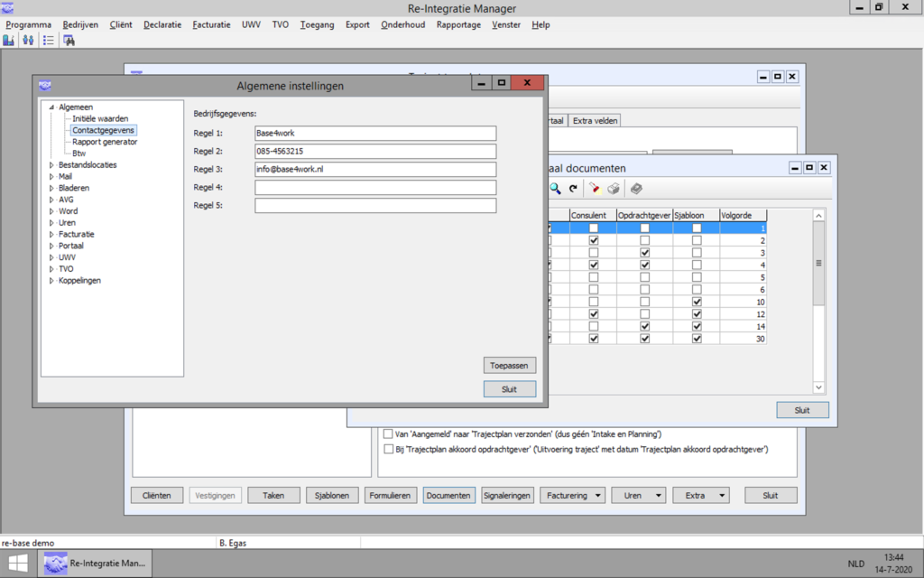Expand the AVG tree node
The height and width of the screenshot is (578, 924).
pyautogui.click(x=51, y=200)
